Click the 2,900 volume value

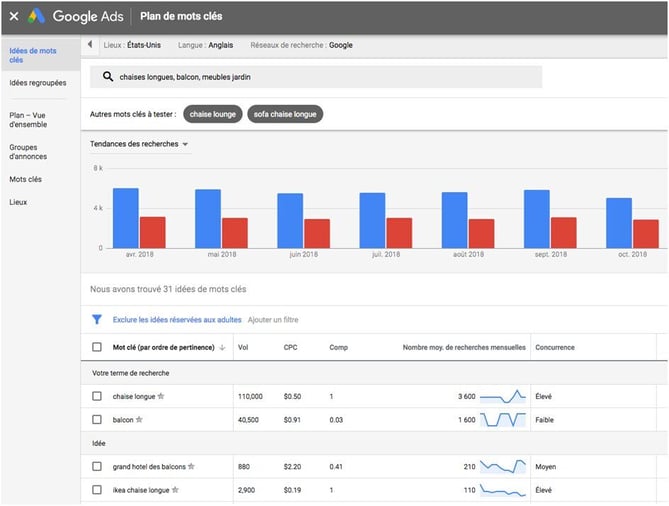(x=247, y=490)
